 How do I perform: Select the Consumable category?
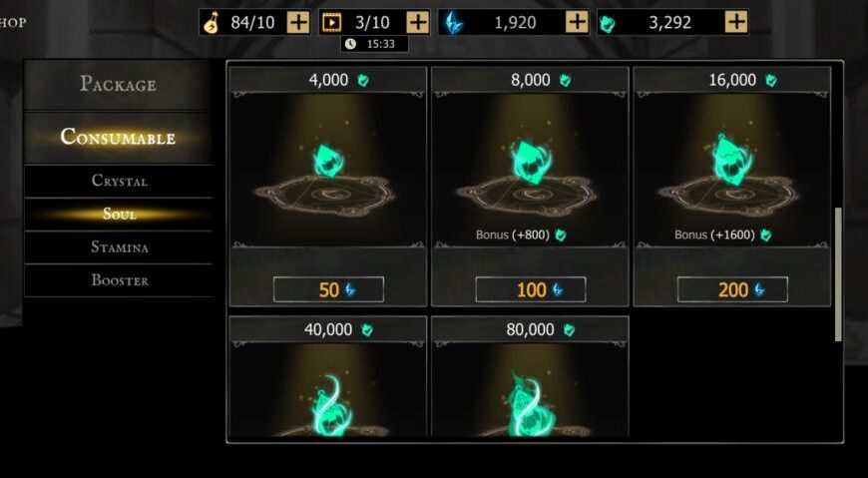pyautogui.click(x=118, y=137)
